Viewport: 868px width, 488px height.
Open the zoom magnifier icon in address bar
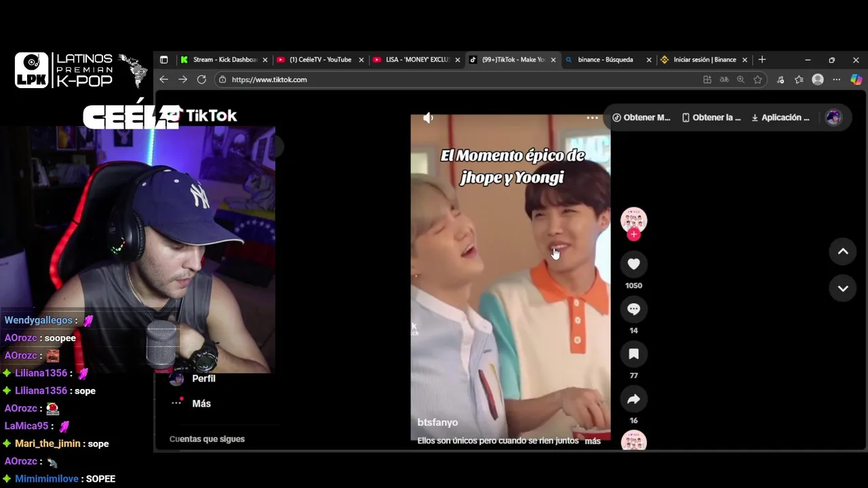[x=741, y=79]
